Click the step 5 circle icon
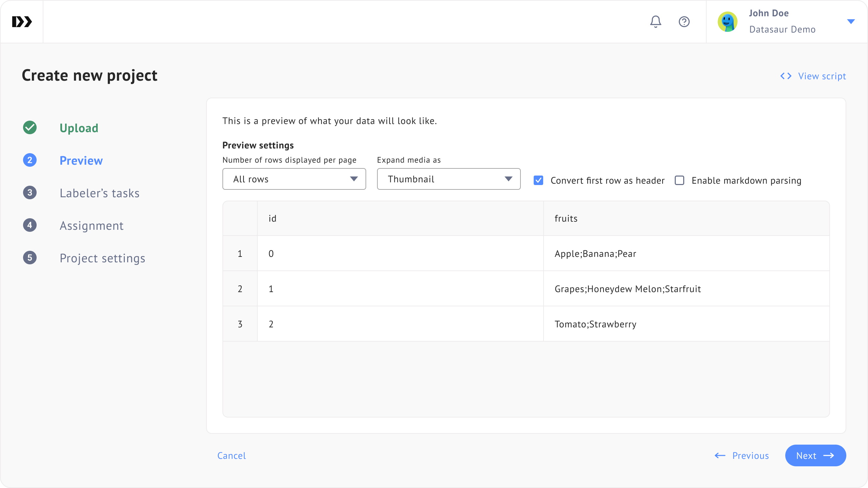Viewport: 868px width, 488px height. point(30,258)
